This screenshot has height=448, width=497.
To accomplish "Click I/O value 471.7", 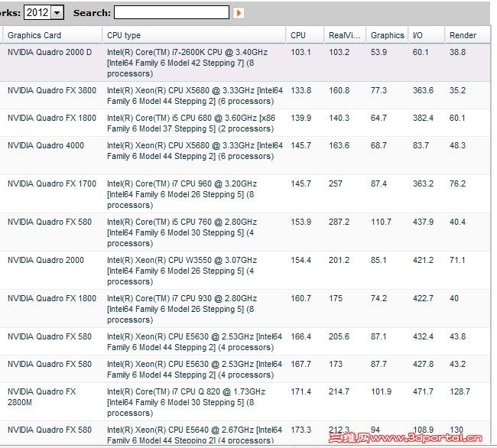I will [x=423, y=391].
